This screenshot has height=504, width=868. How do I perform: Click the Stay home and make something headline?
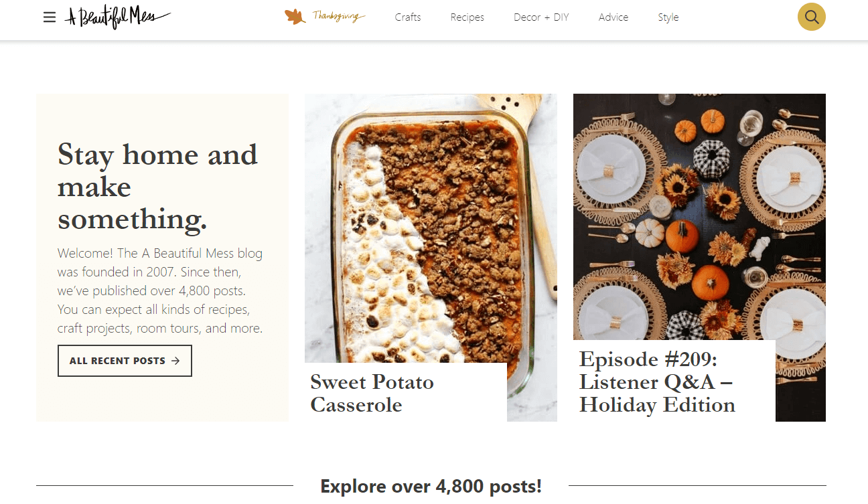157,186
